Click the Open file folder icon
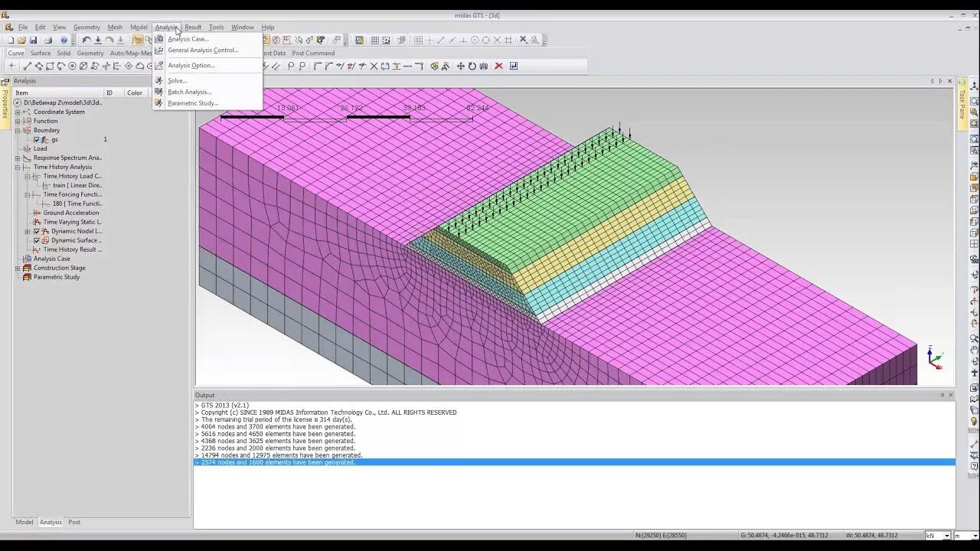Screen dimensions: 980x551 (21, 40)
